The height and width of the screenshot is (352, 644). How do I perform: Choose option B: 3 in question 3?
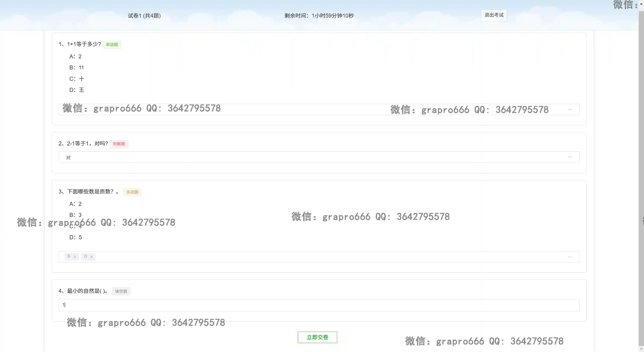[75, 215]
